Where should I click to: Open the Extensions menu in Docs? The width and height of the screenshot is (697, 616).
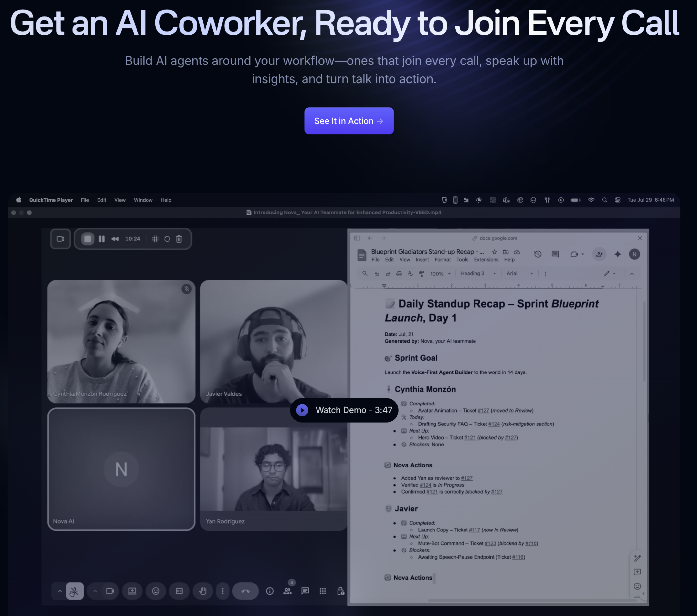click(486, 260)
